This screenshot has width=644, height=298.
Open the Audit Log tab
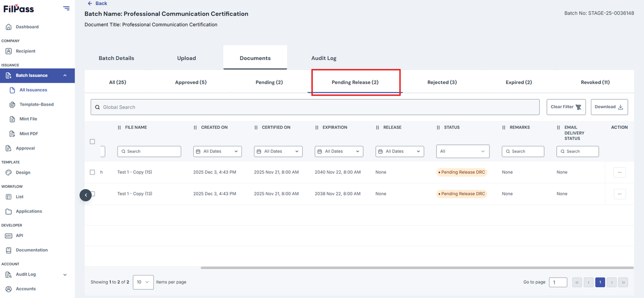point(324,58)
